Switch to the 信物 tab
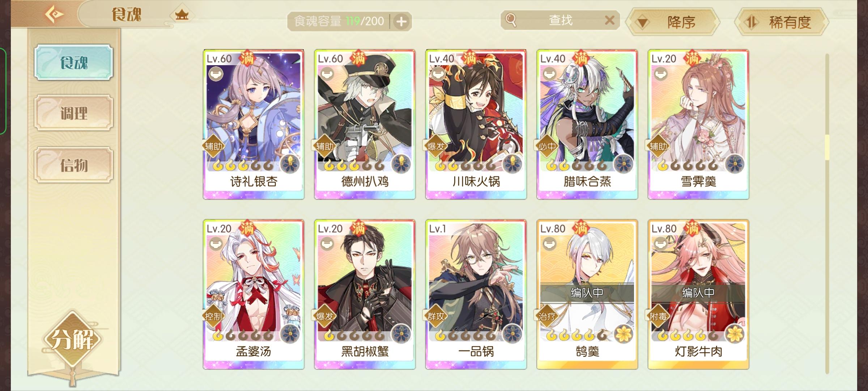 (74, 165)
